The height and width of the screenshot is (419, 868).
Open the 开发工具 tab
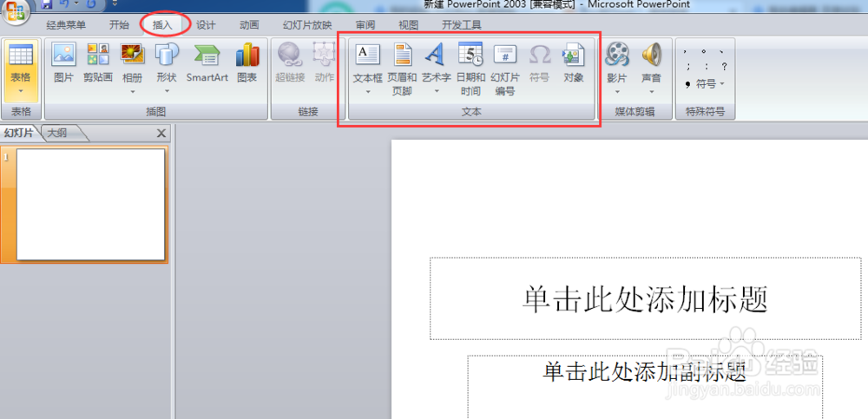tap(462, 25)
